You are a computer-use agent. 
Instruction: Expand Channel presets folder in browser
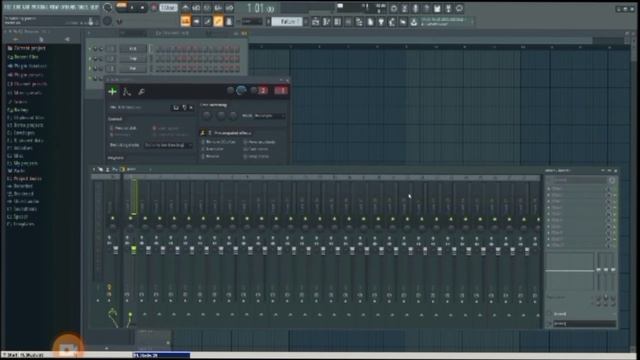[27, 84]
